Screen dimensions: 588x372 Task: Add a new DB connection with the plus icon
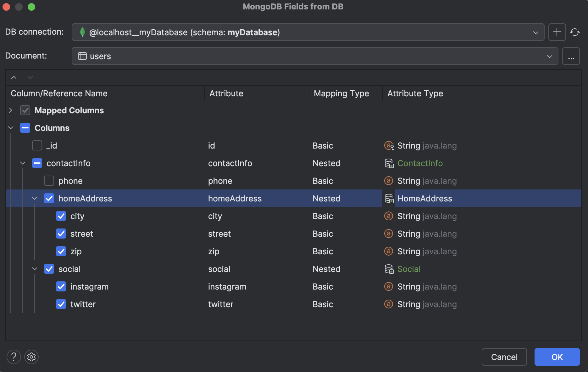pos(557,32)
